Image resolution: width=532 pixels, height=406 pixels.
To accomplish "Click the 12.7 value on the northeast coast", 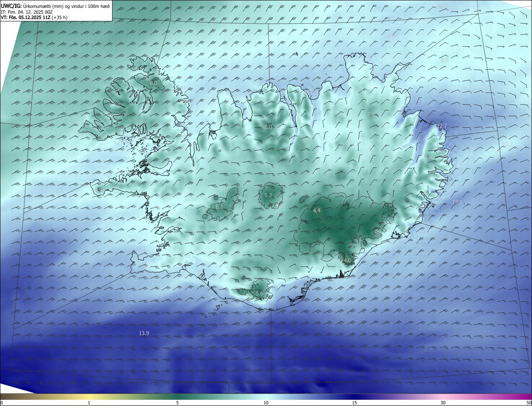I will (441, 126).
